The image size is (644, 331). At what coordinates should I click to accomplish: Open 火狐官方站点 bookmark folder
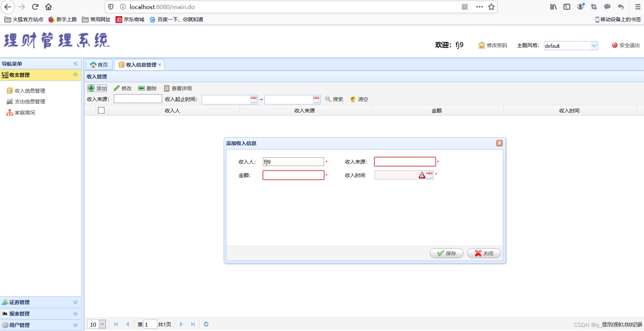pyautogui.click(x=24, y=20)
